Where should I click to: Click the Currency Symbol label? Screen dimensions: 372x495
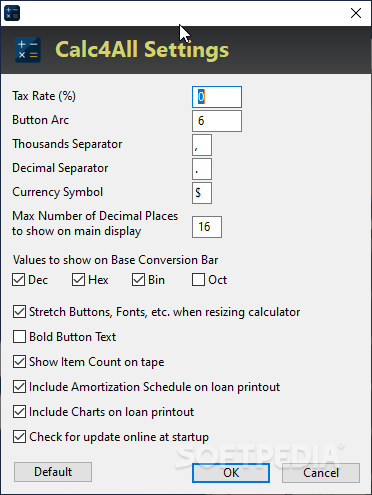[58, 192]
